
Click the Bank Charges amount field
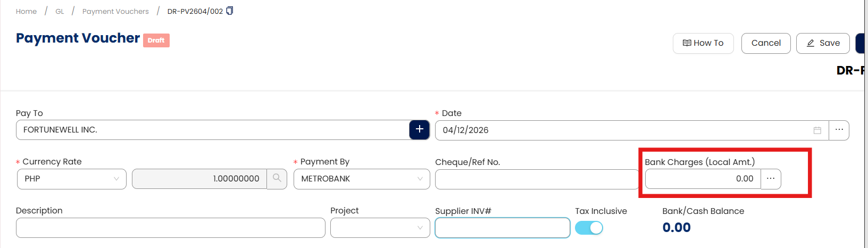pyautogui.click(x=703, y=179)
